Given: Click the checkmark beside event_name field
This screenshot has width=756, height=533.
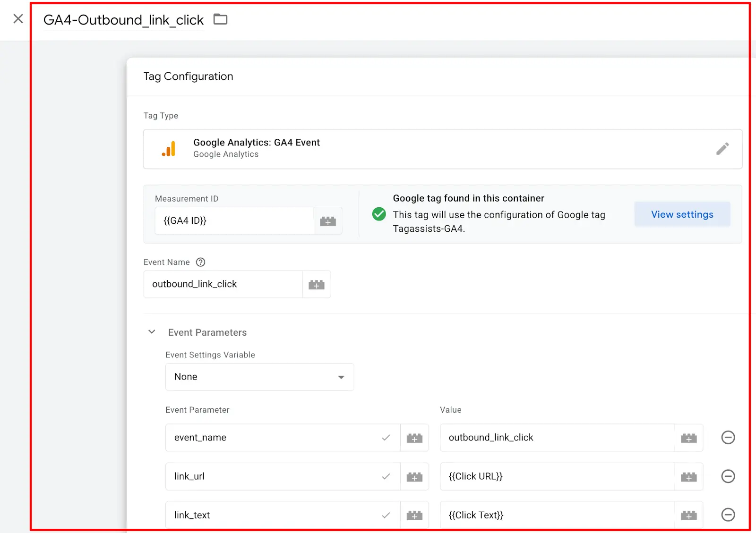Looking at the screenshot, I should click(387, 438).
